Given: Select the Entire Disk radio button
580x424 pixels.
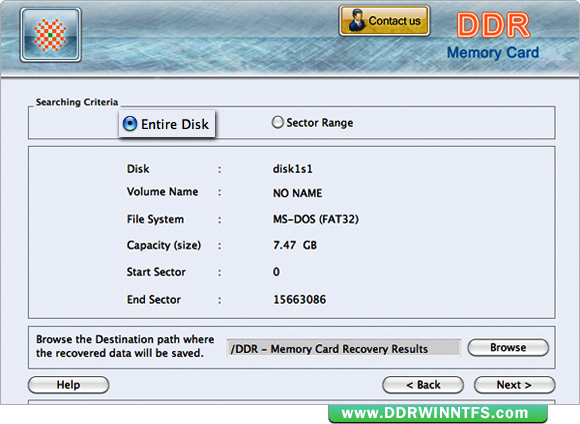Looking at the screenshot, I should [x=130, y=124].
